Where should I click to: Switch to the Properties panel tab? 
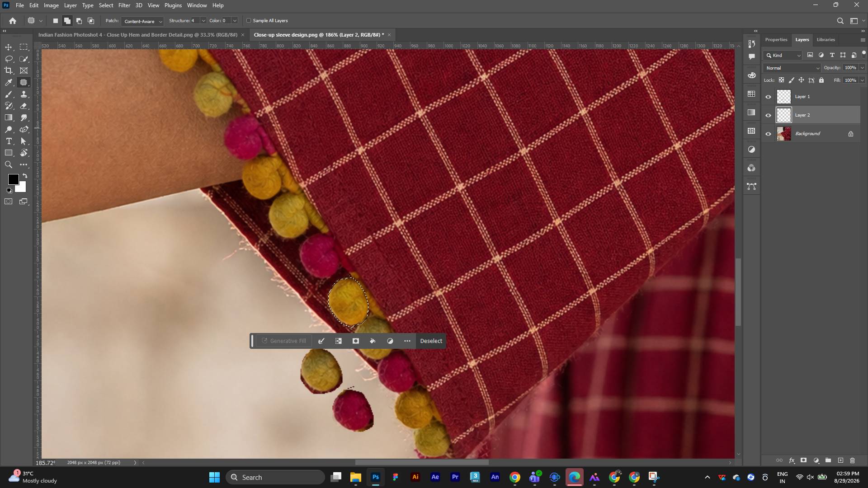coord(776,40)
